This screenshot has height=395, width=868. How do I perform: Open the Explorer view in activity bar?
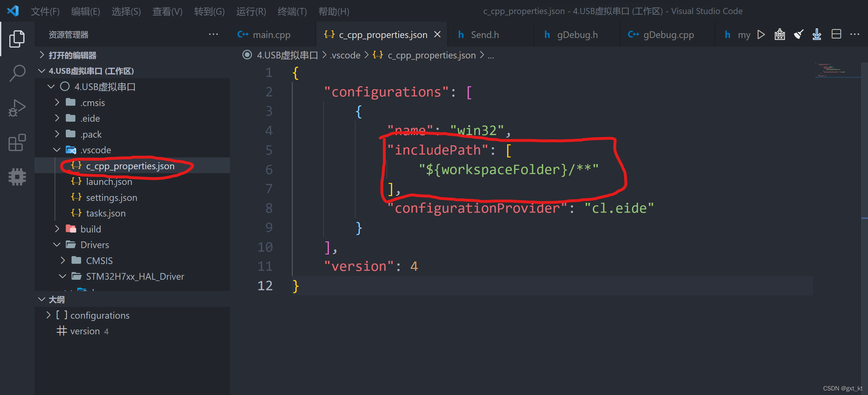(17, 38)
